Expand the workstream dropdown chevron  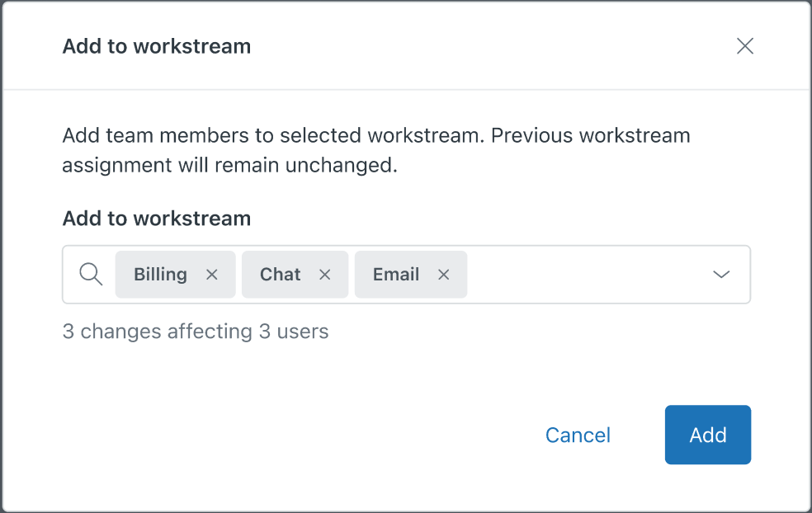pos(721,275)
